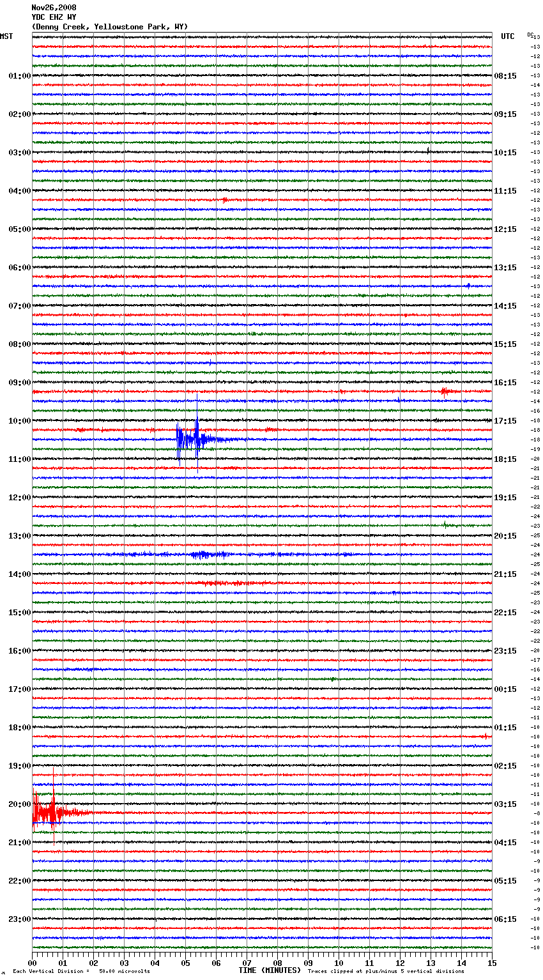Screen dimensions: 543x980
Task: Click minute 08 on the bottom time axis
Action: click(x=278, y=963)
